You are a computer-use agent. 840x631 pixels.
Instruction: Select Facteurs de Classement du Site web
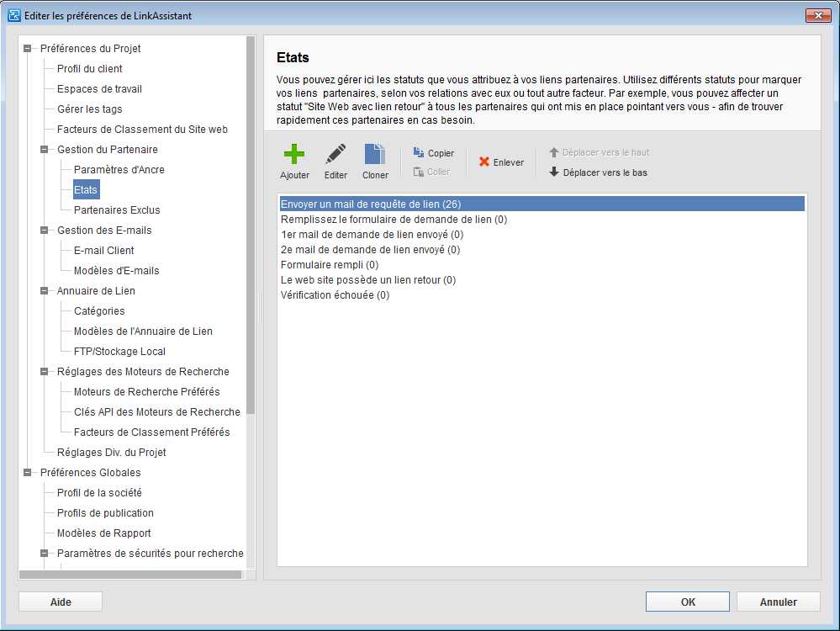[142, 130]
